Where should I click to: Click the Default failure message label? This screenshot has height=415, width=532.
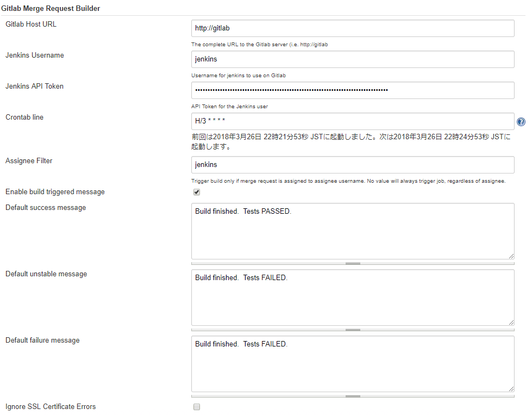(42, 340)
